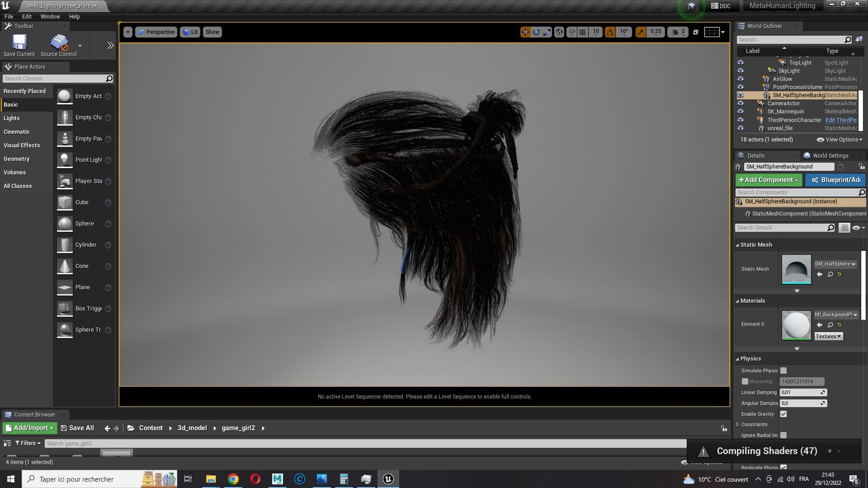The height and width of the screenshot is (488, 868).
Task: Click Save Current in the toolbar
Action: pyautogui.click(x=19, y=45)
